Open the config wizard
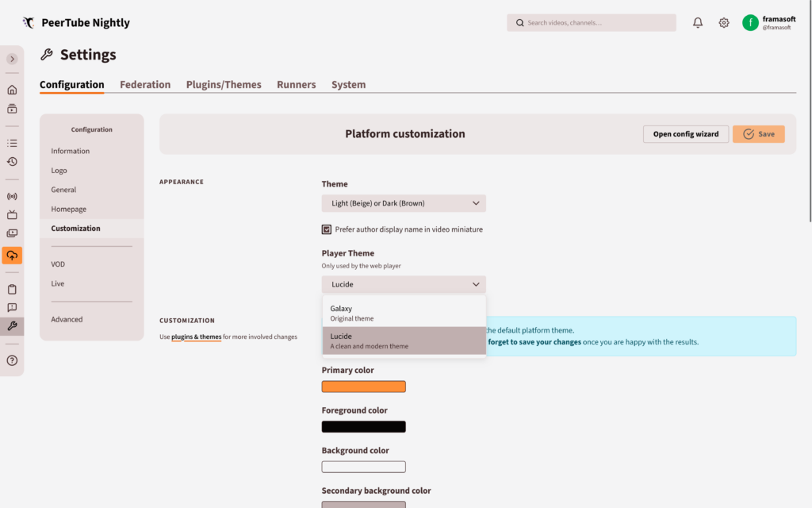Screen dimensions: 812x508 tap(685, 133)
